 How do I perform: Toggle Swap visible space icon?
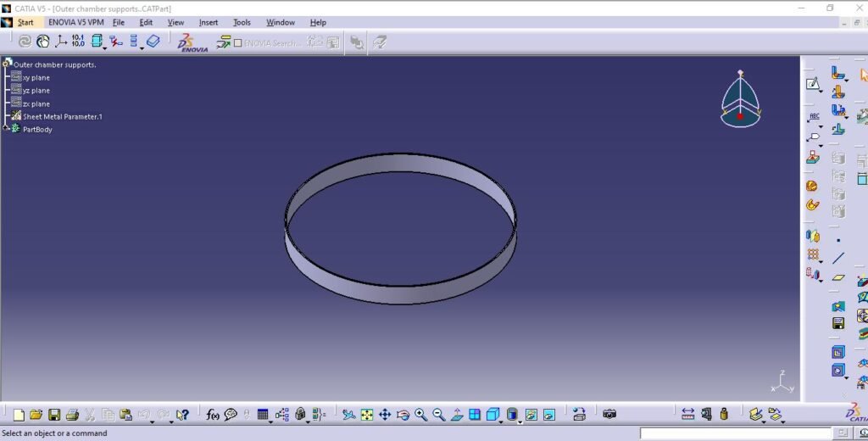[x=549, y=415]
